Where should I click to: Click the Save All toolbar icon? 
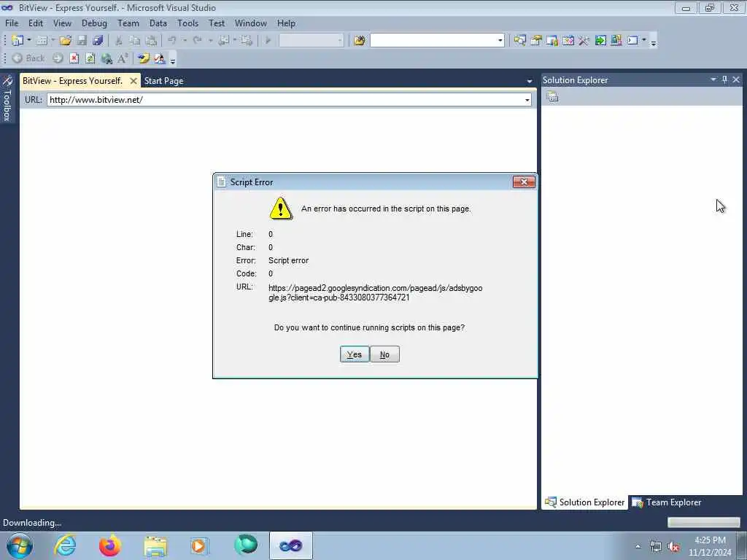point(98,41)
